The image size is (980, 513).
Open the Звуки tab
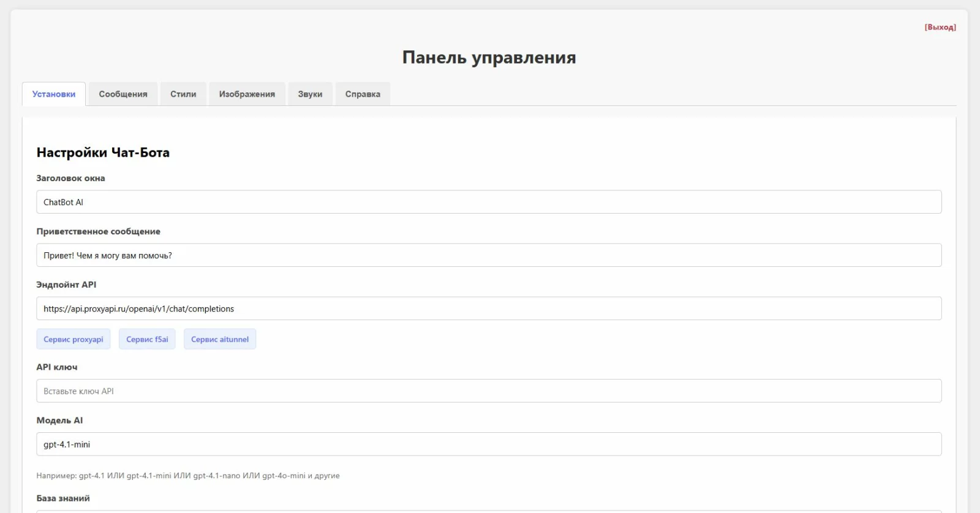(310, 94)
